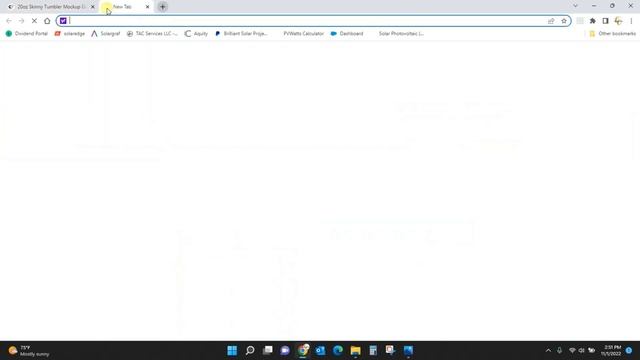Viewport: 640px width, 360px height.
Task: Select the New Tab tab
Action: click(126, 7)
